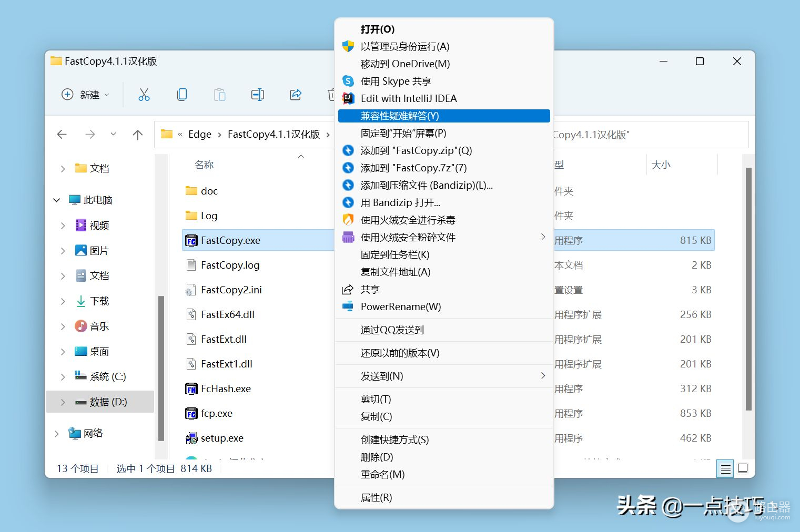Select Edit with IntelliJ IDEA
Screen dimensions: 800x532
(x=444, y=99)
